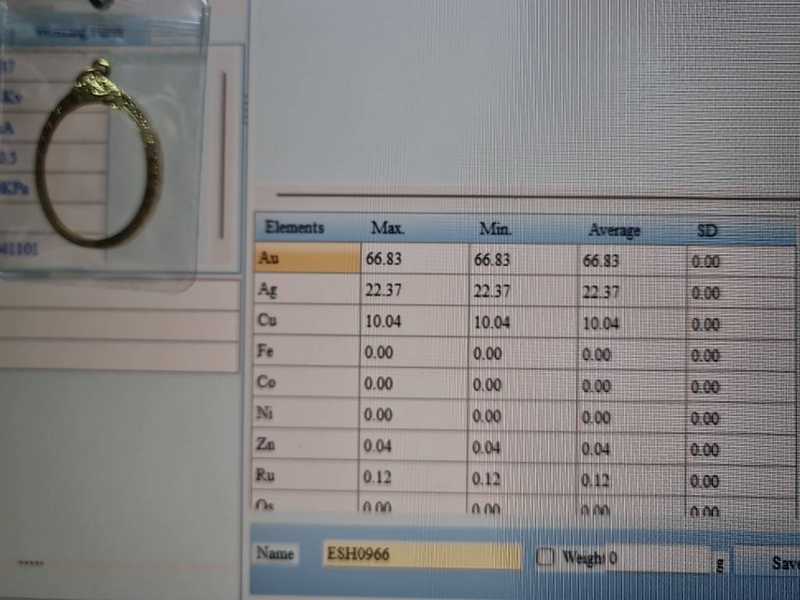This screenshot has height=600, width=800.
Task: Select the Ru element cell
Action: 307,477
